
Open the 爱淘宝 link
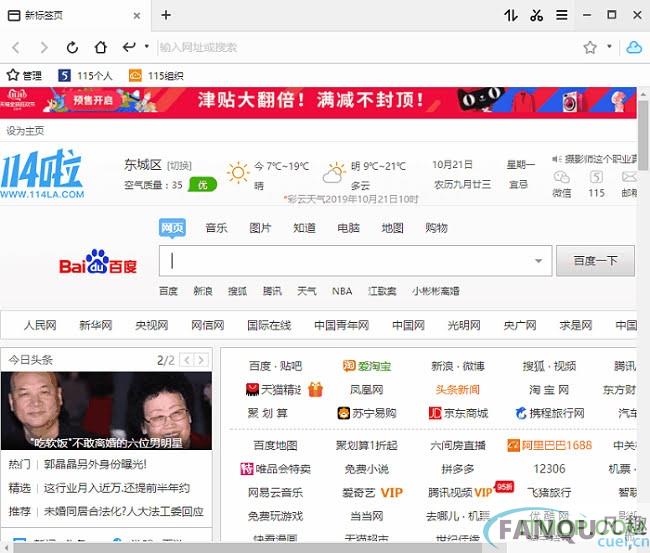pyautogui.click(x=367, y=366)
